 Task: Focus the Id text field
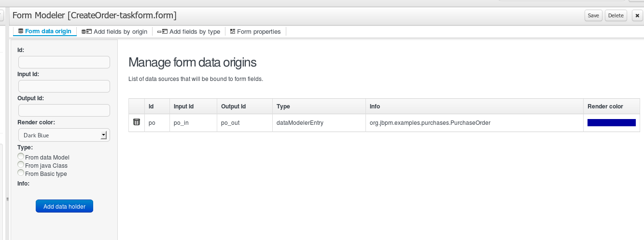(64, 62)
